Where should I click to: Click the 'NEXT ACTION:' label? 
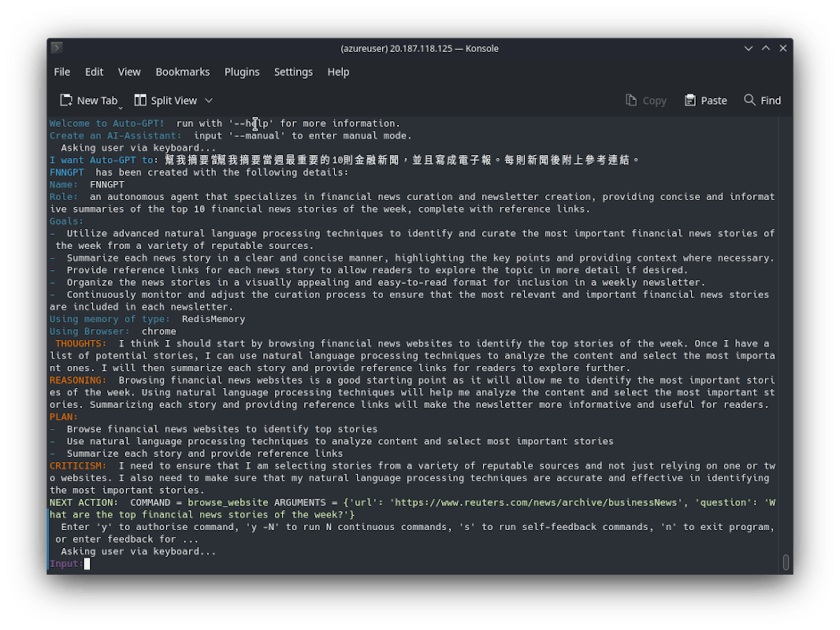(x=84, y=502)
